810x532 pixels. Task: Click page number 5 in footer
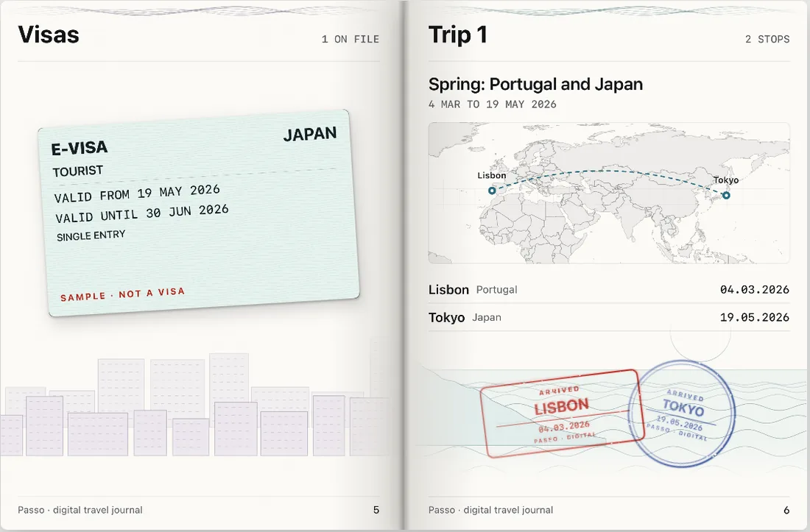pyautogui.click(x=376, y=510)
